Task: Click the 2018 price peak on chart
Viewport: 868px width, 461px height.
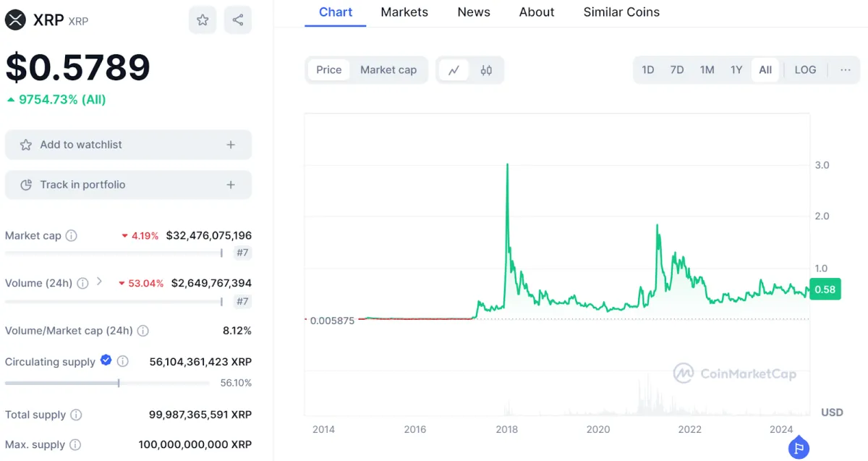Action: [507, 166]
